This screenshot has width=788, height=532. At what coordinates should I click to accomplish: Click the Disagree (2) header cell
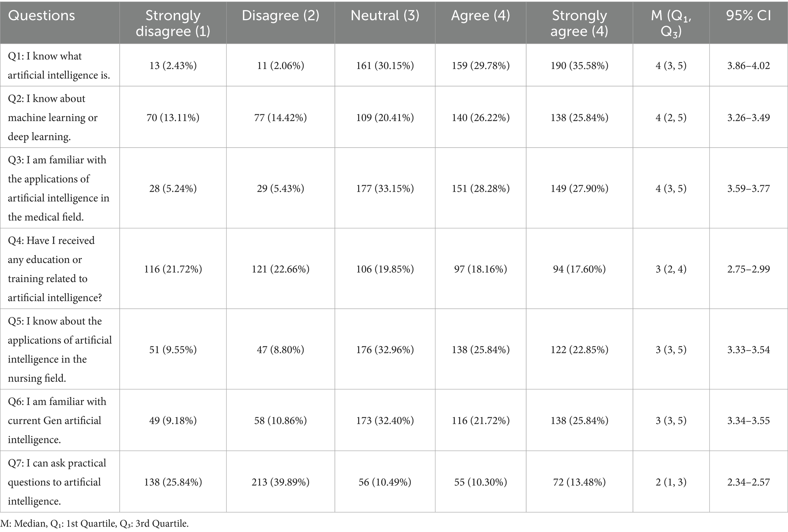(280, 16)
